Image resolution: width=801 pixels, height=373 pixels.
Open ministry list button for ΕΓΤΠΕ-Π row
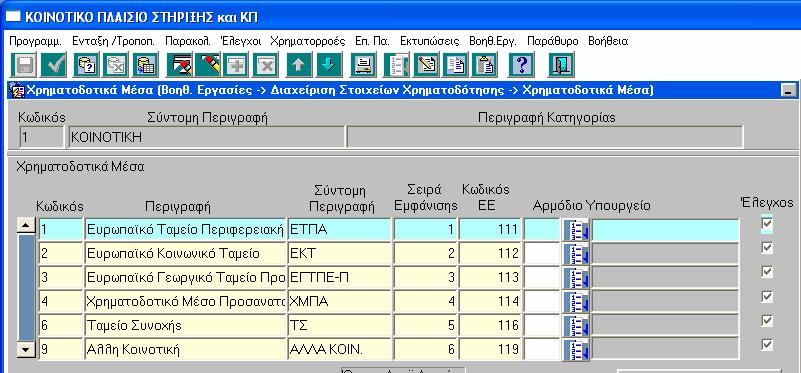(x=576, y=277)
